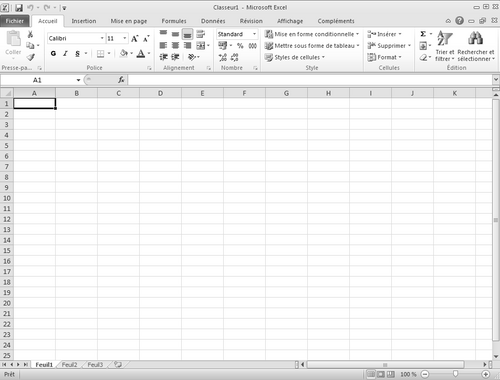The image size is (500, 380).
Task: Click the zoom slider handle
Action: (x=455, y=374)
